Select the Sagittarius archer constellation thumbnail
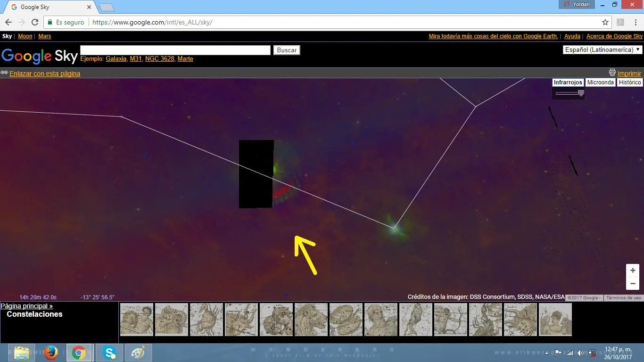The image size is (644, 362). pyautogui.click(x=451, y=320)
